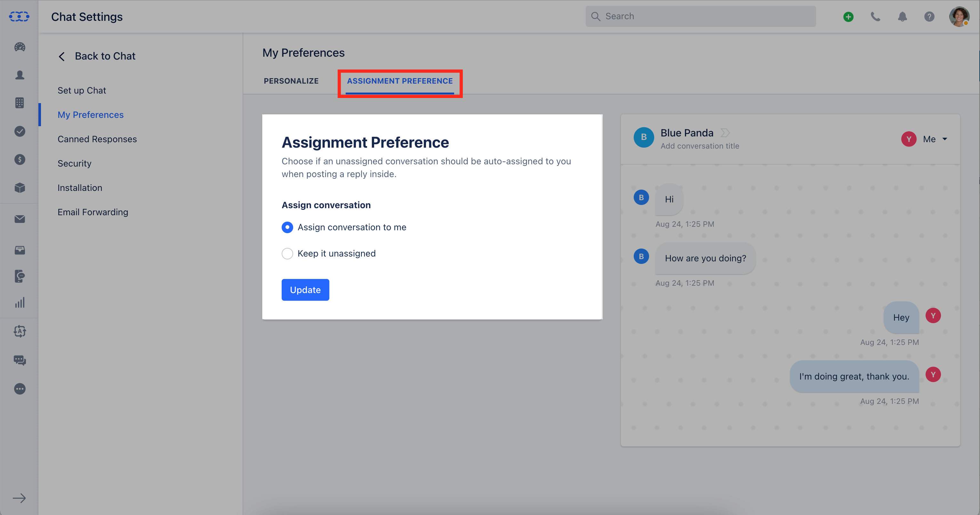This screenshot has width=980, height=515.
Task: Open the phone dialer icon in header
Action: tap(875, 17)
